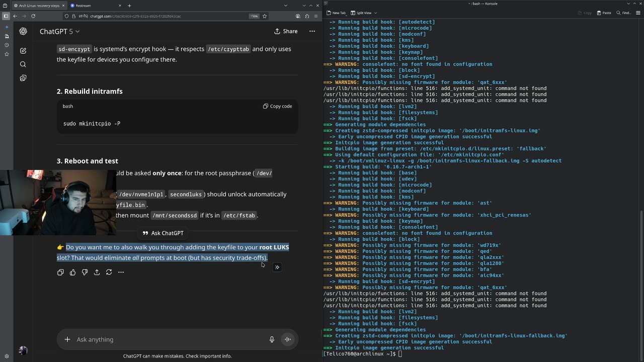Open the Firefox View icon left of the tabs
This screenshot has width=644, height=362.
tap(6, 6)
